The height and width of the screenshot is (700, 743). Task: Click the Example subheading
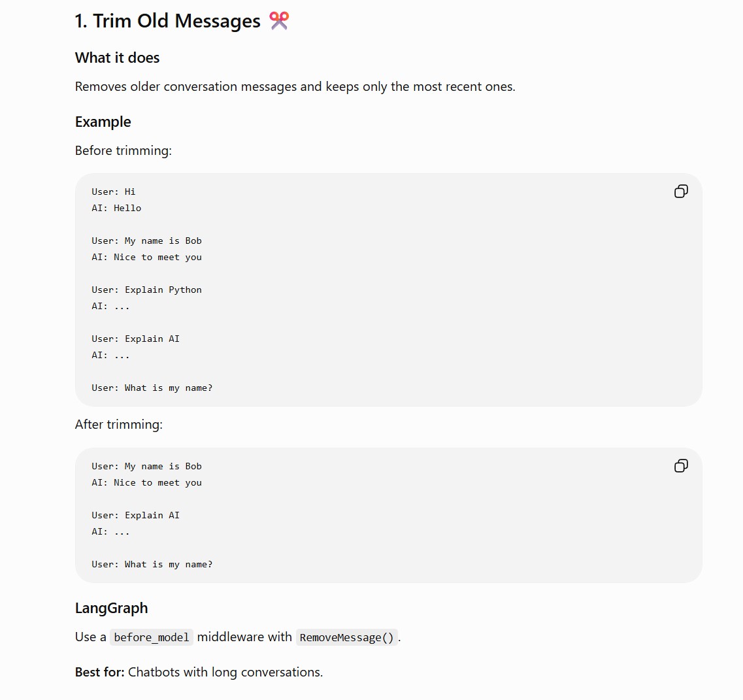point(103,122)
